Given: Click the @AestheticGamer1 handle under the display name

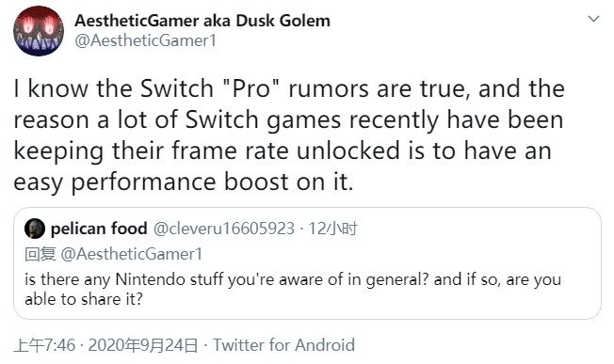Looking at the screenshot, I should [145, 40].
